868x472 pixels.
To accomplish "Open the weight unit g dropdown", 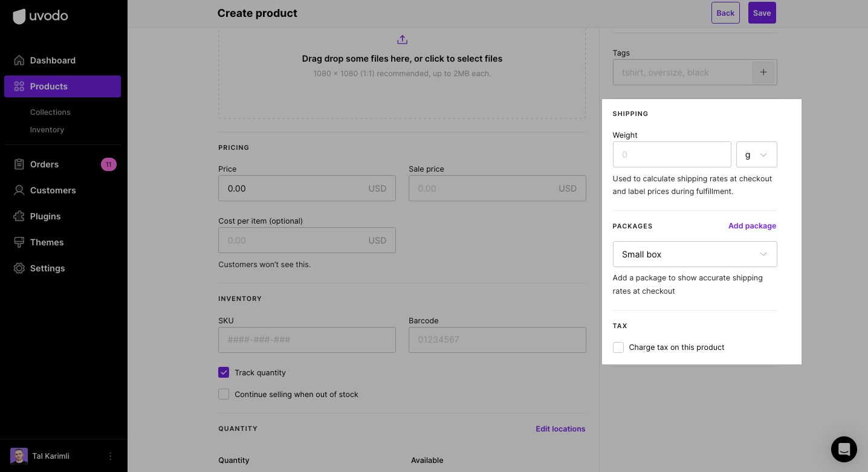I will (757, 155).
